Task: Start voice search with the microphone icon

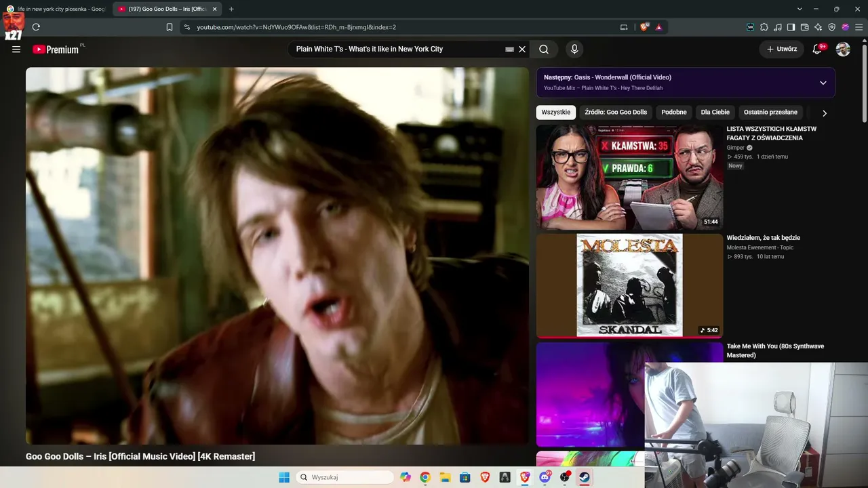Action: point(574,49)
